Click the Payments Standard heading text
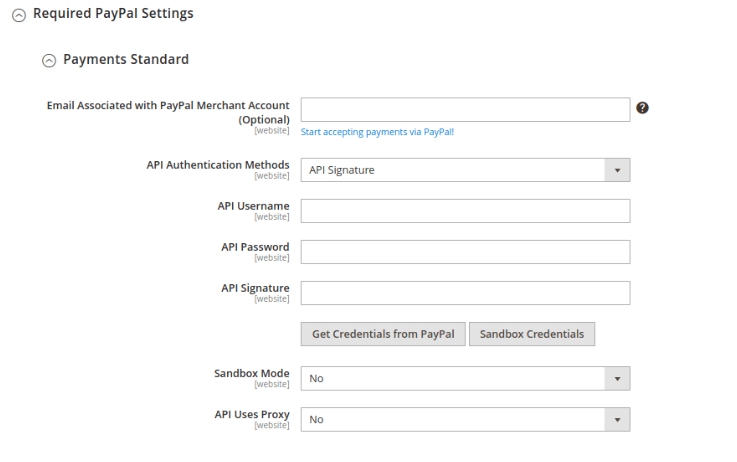This screenshot has height=462, width=737. (126, 60)
